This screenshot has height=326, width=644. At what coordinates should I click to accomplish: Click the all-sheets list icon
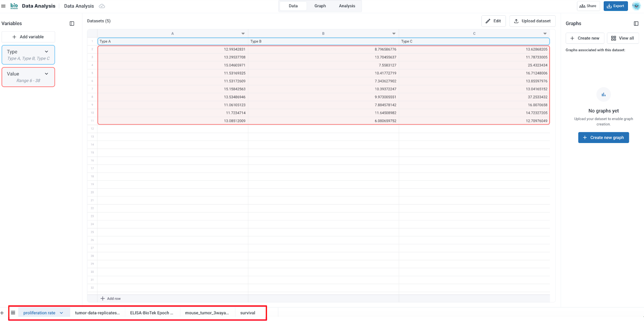click(x=13, y=313)
